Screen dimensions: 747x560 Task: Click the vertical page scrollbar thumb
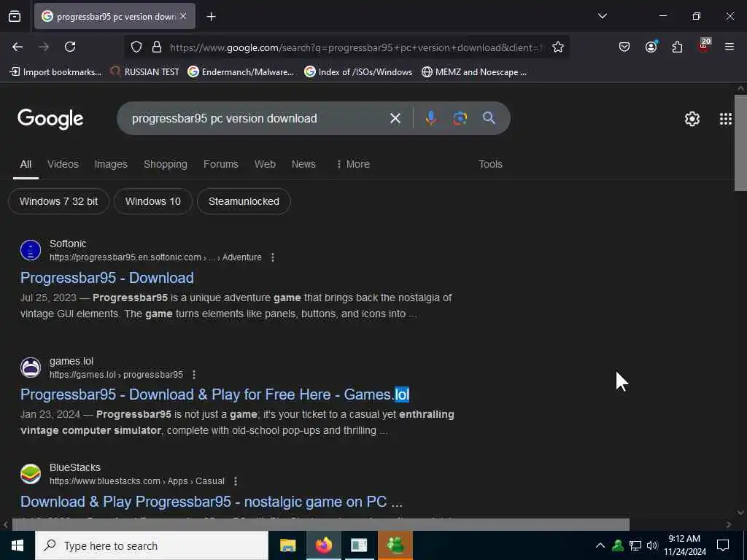pyautogui.click(x=740, y=143)
